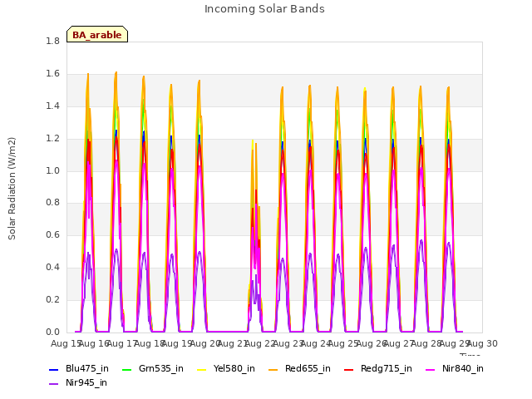Viewport: 532px width, 399px height.
Task: Click the 1.8 y-axis tick label
Action: click(52, 41)
